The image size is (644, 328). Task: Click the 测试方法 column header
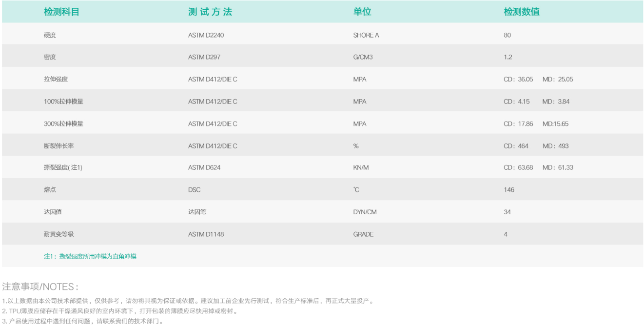pos(208,12)
